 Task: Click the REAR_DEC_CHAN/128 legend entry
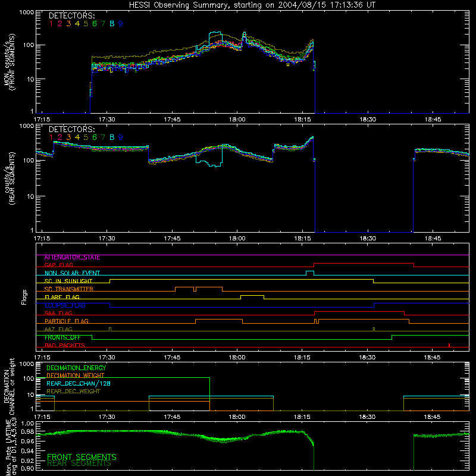pos(79,383)
